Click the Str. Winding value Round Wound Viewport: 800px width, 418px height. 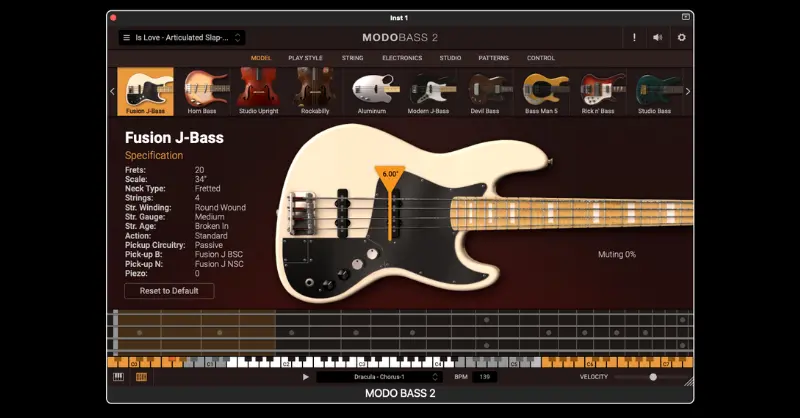[x=220, y=207]
